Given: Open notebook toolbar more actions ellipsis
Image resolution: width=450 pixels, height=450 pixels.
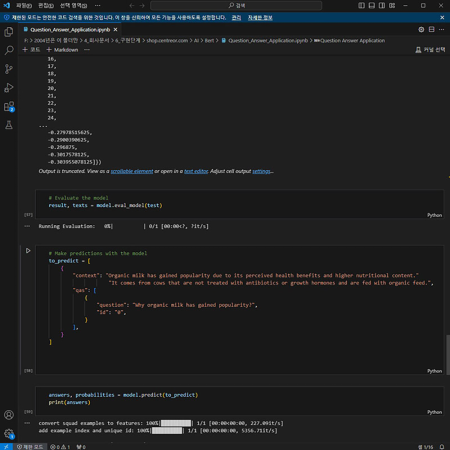Looking at the screenshot, I should click(x=87, y=50).
